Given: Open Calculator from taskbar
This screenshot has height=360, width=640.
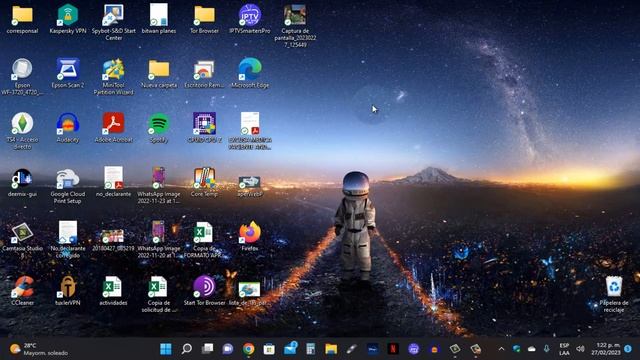Looking at the screenshot, I should (311, 349).
